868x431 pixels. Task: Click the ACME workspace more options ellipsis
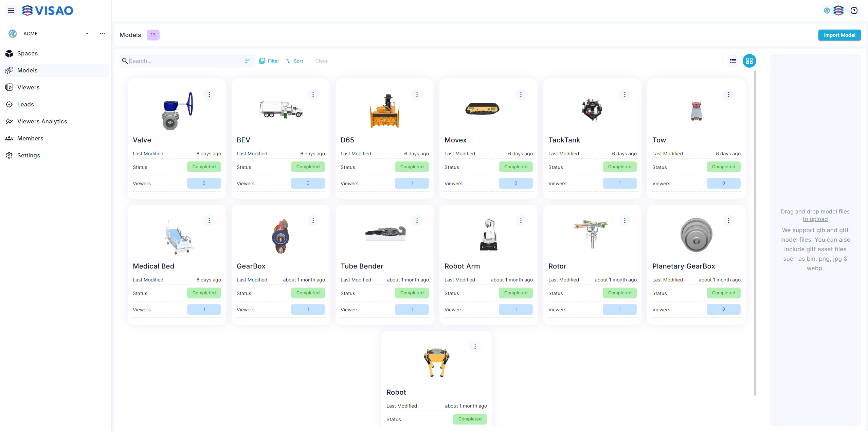(x=102, y=34)
